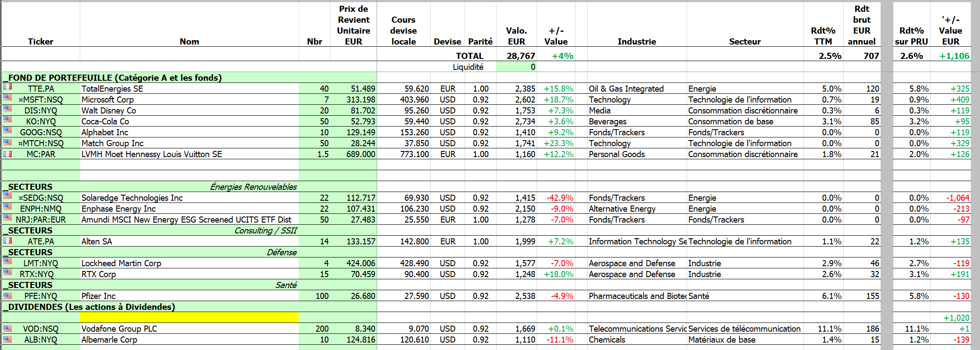Select the Prix de Revient Unitaire EUR header

click(353, 25)
